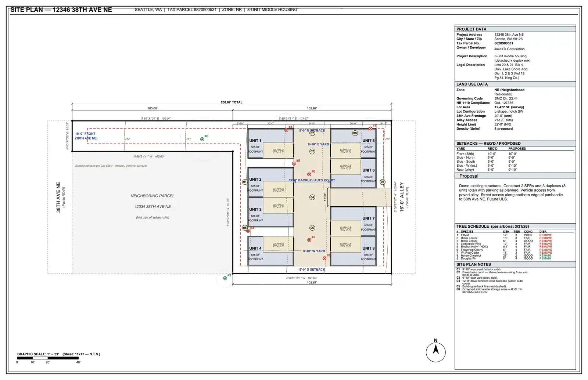Click the graphic scale bar
The height and width of the screenshot is (380, 588).
[x=48, y=358]
